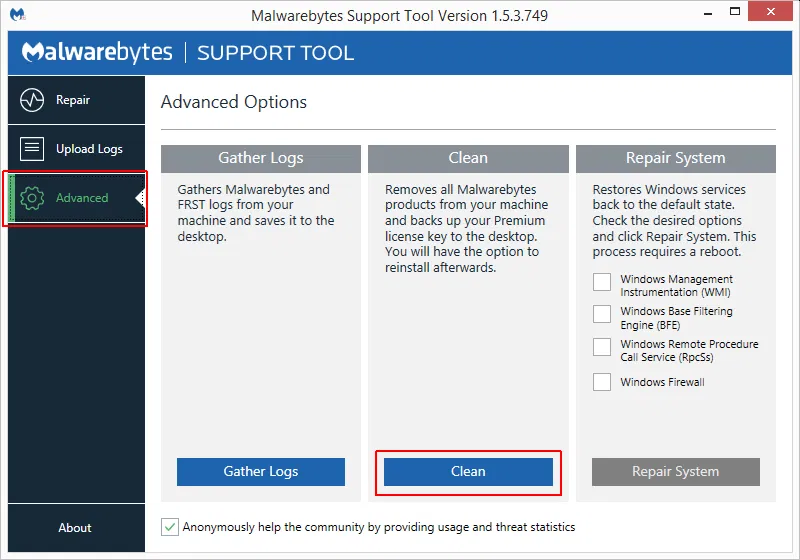Click the Malwarebytes title bar app icon

pos(18,15)
